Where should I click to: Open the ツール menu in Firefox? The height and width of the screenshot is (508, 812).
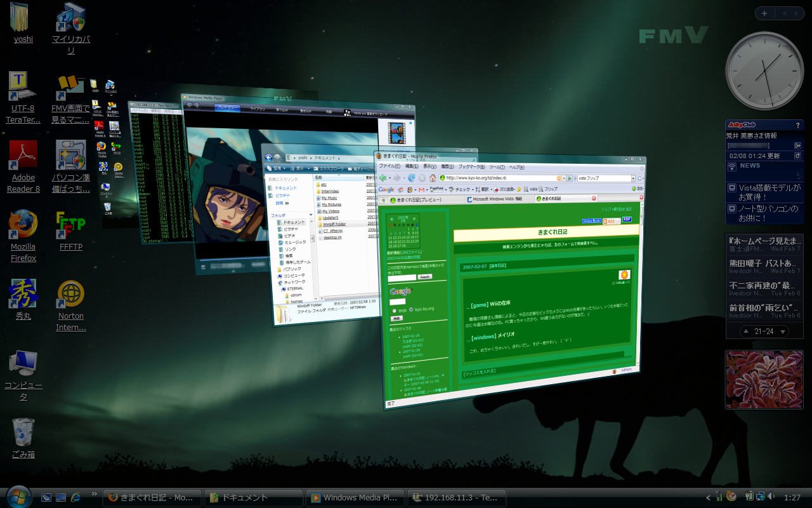click(497, 167)
